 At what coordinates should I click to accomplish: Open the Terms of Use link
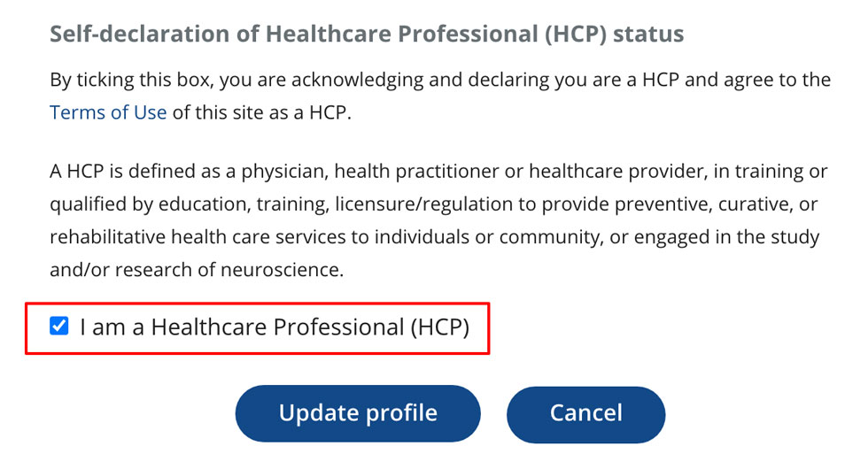pos(108,113)
